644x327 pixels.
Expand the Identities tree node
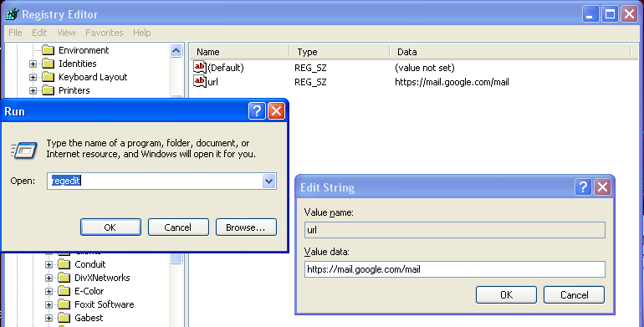(x=33, y=64)
